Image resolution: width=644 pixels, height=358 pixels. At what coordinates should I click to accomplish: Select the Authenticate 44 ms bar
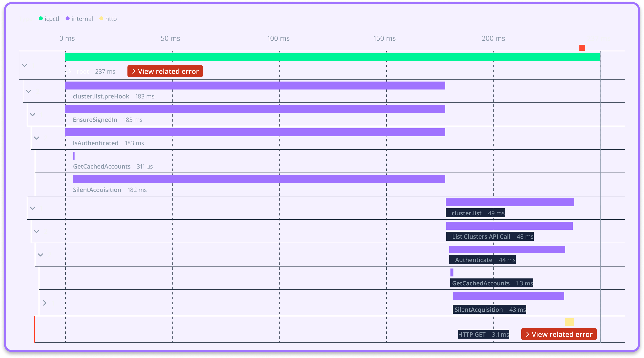(x=507, y=249)
